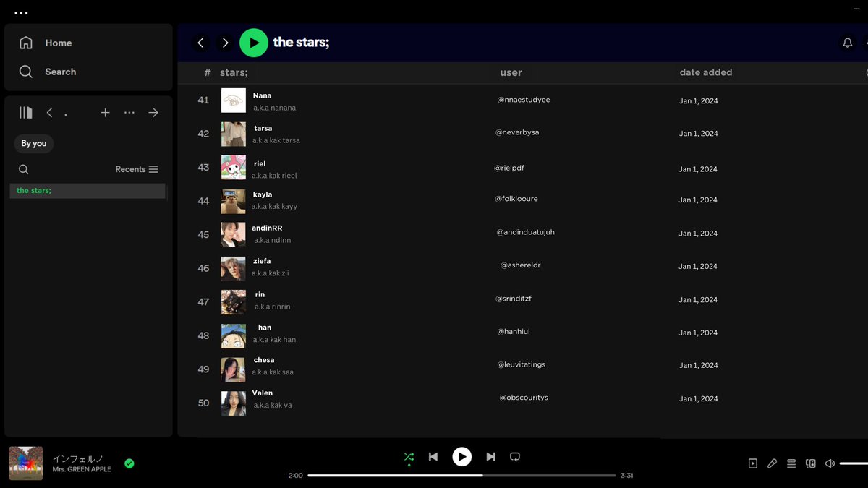868x488 pixels.
Task: Open Recents sort dropdown
Action: (137, 169)
